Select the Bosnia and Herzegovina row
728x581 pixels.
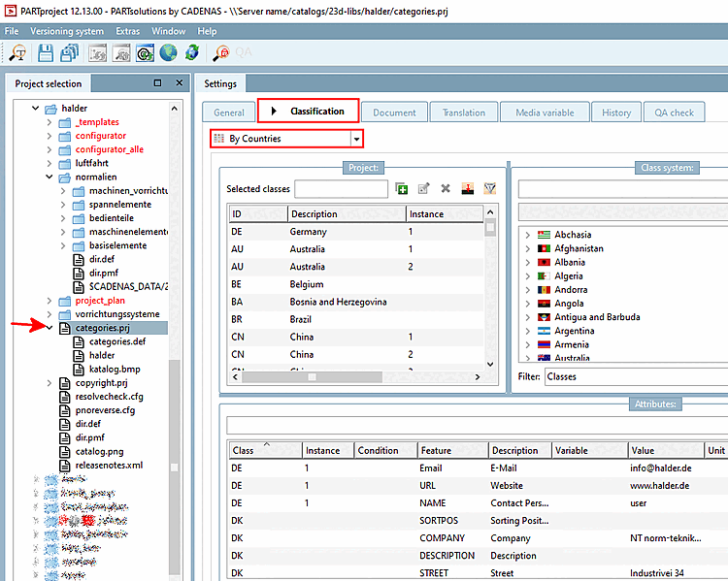pos(356,302)
